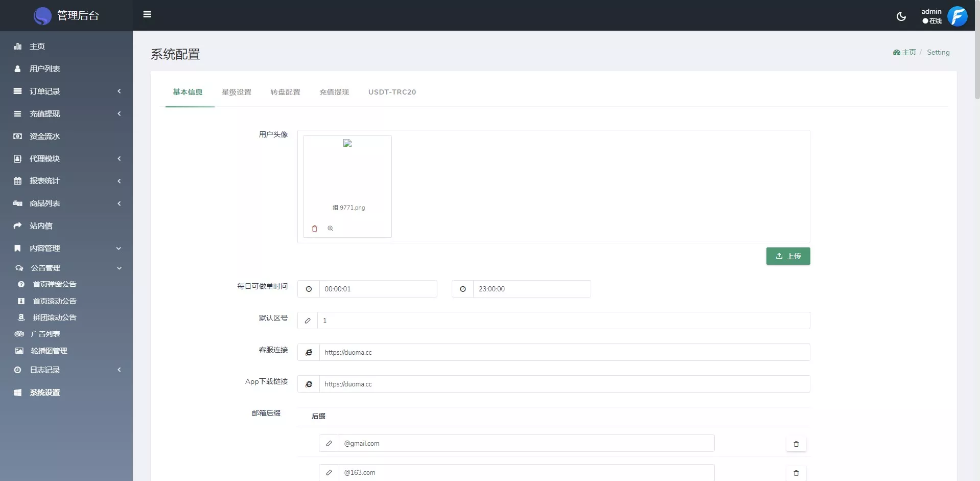Click the hamburger menu to collapse sidebar
The width and height of the screenshot is (980, 481).
[x=147, y=15]
